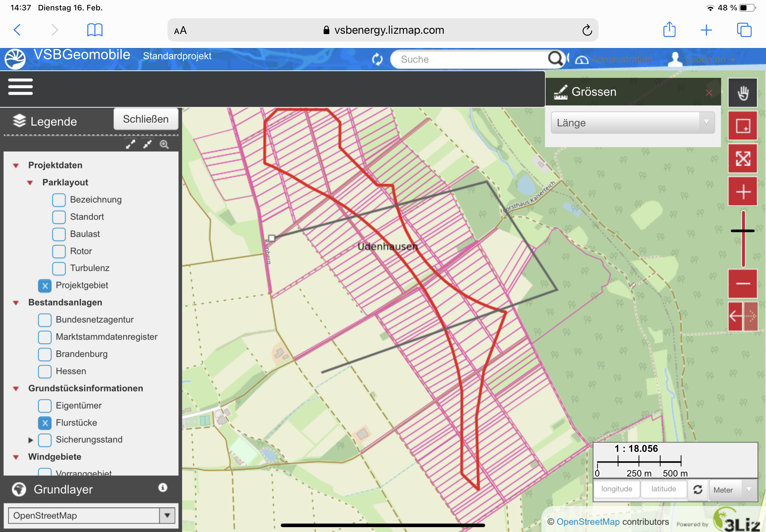Disable the Projektgebiet layer

pyautogui.click(x=45, y=286)
